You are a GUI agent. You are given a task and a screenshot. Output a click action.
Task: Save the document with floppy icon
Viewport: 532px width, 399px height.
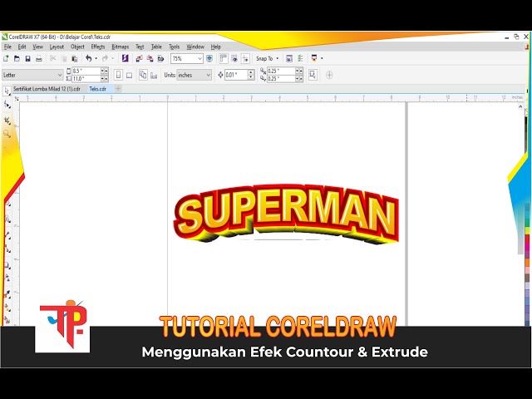coord(27,58)
